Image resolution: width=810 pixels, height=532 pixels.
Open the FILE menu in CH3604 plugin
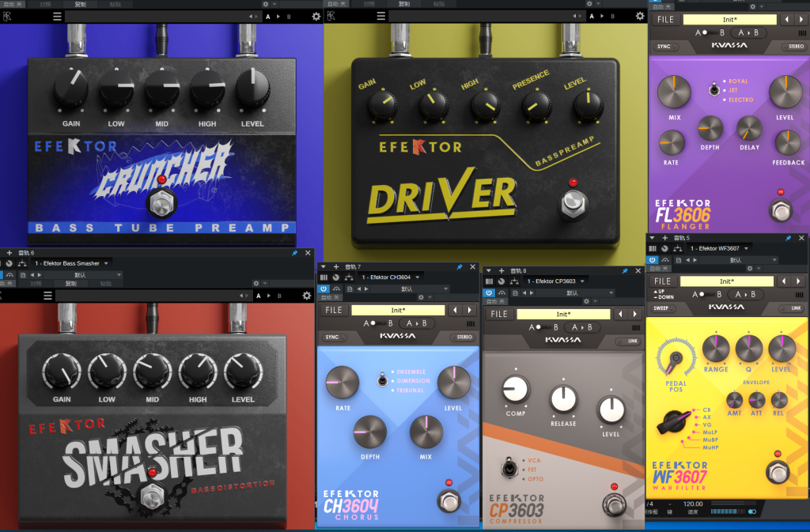click(x=333, y=310)
